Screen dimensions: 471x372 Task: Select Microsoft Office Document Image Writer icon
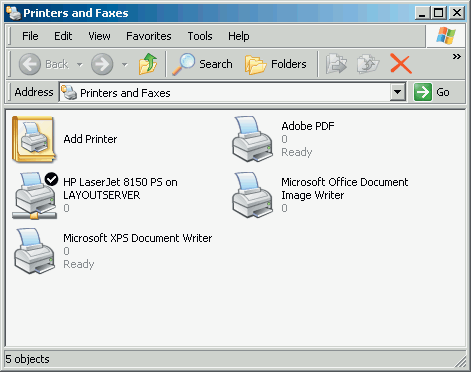coord(252,195)
